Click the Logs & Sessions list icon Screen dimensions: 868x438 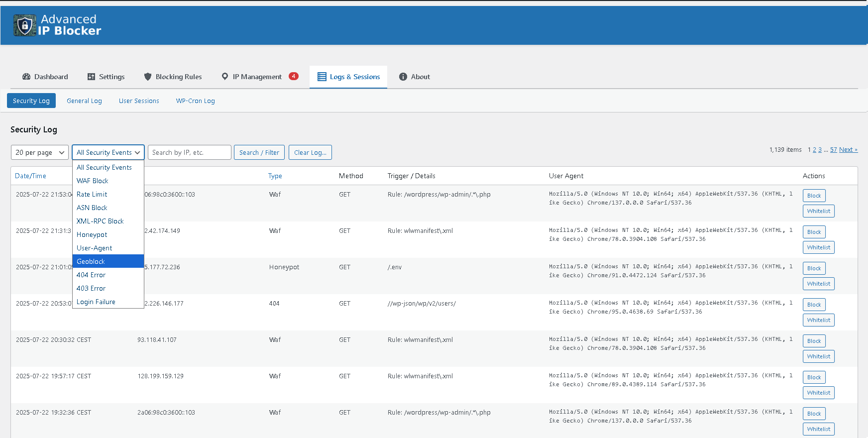[x=322, y=77]
